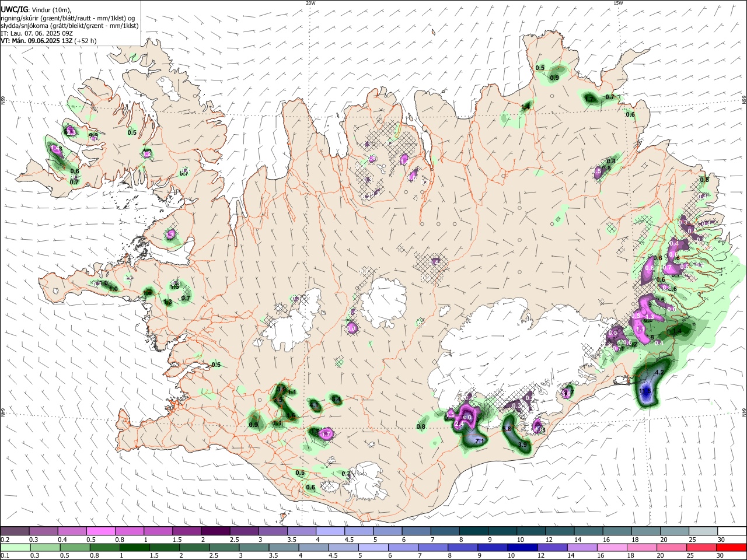
Task: Click the '15W' longitude label
Action: [618, 3]
